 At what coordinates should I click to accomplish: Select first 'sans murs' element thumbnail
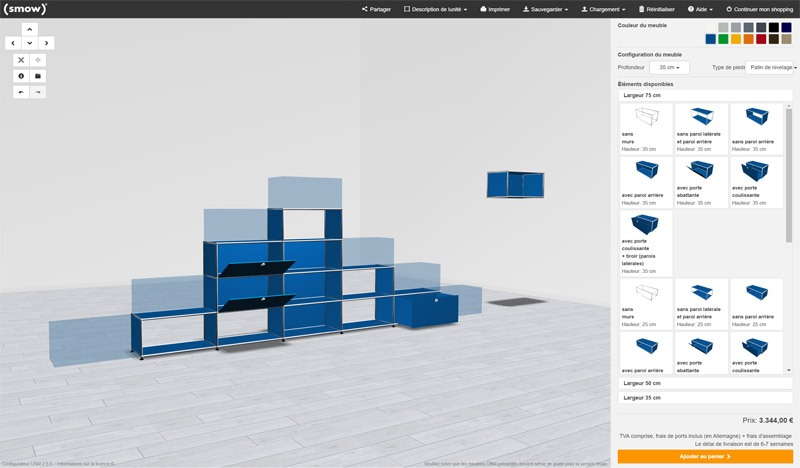tap(646, 127)
